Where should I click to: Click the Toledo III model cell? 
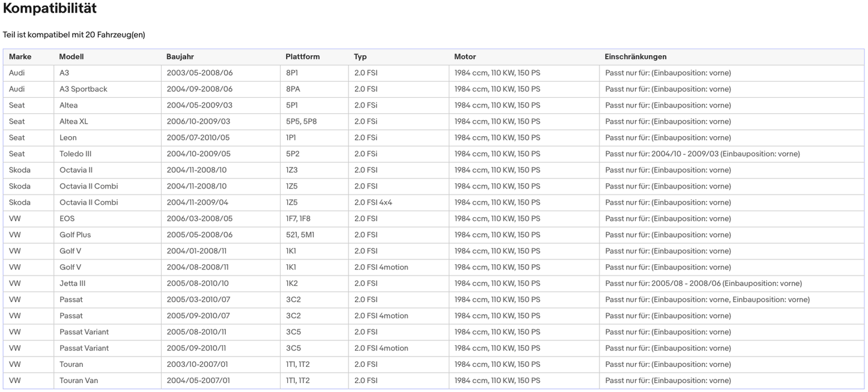click(x=76, y=154)
